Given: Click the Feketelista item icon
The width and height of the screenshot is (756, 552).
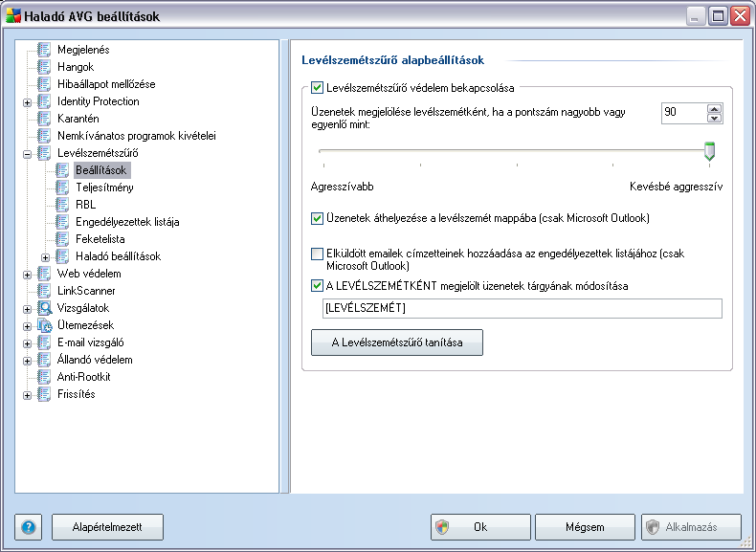Looking at the screenshot, I should (x=62, y=239).
